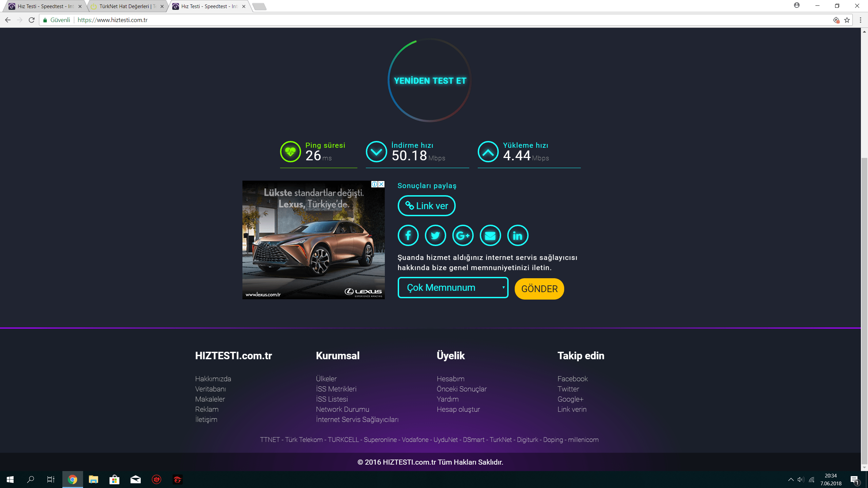The height and width of the screenshot is (488, 868).
Task: Share results via Facebook icon
Action: [x=408, y=235]
